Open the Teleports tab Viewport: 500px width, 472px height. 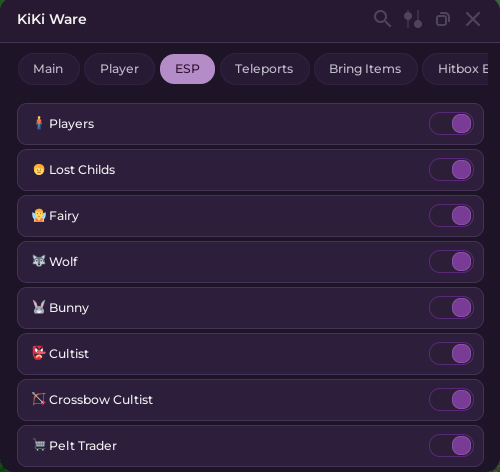coord(264,69)
